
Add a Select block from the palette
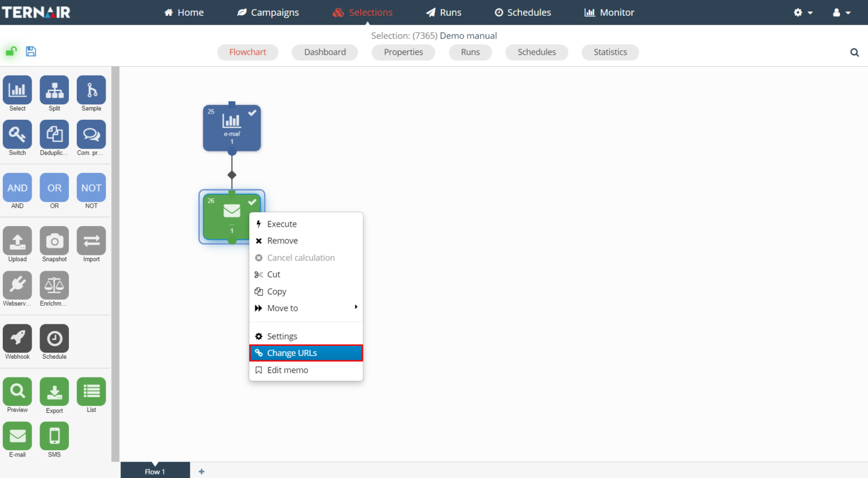18,90
